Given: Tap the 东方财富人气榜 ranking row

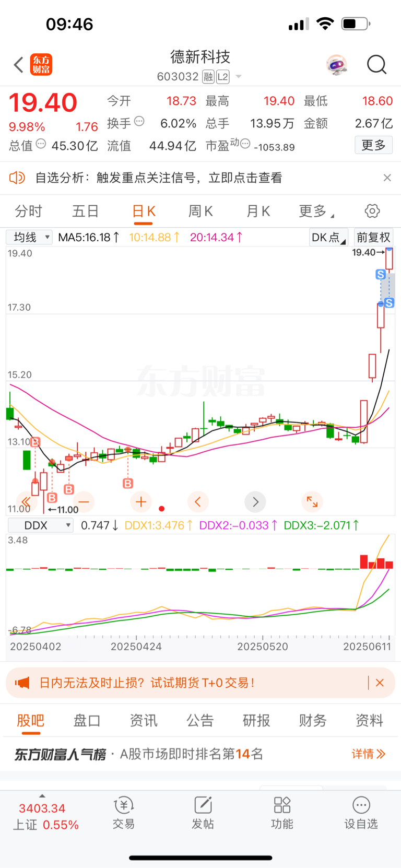Looking at the screenshot, I should pos(200,754).
